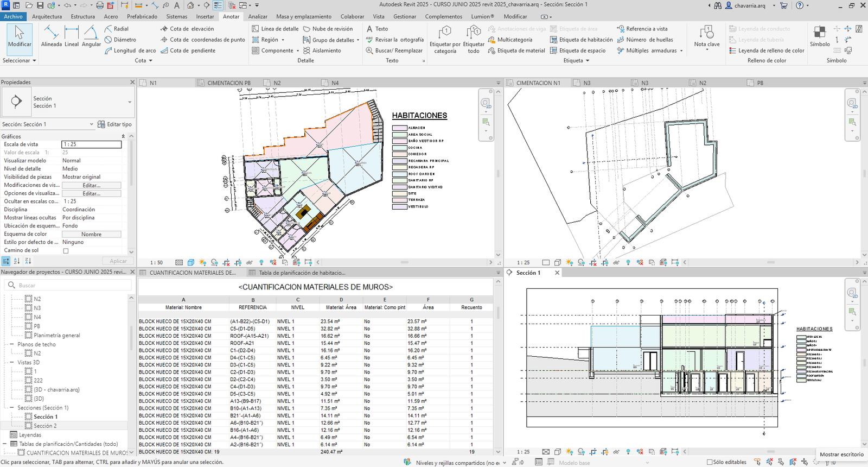The width and height of the screenshot is (868, 467).
Task: Click the project browser Buscar field
Action: (x=68, y=285)
